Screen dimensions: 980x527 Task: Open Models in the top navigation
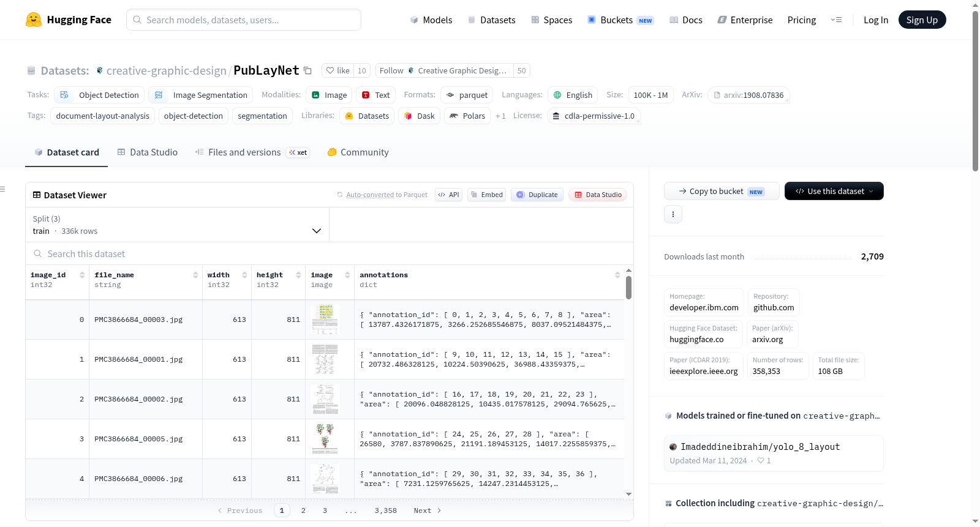tap(431, 20)
